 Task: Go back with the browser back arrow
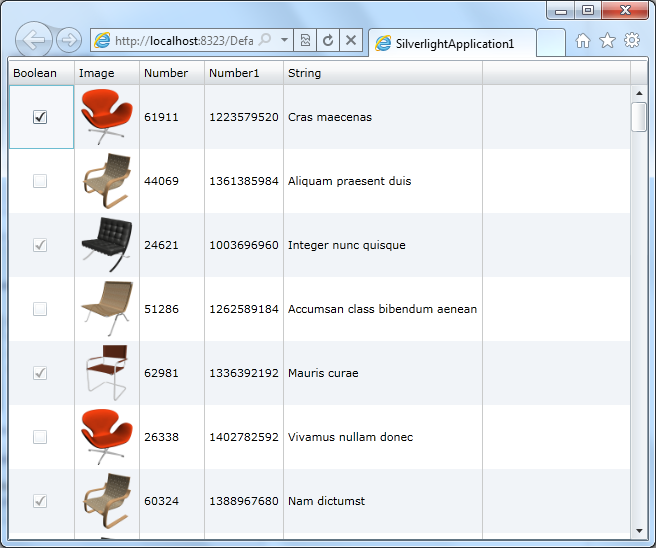33,40
